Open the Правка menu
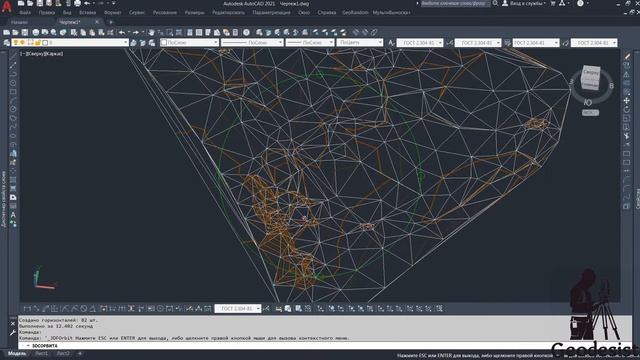This screenshot has width=640, height=360. pyautogui.click(x=47, y=13)
